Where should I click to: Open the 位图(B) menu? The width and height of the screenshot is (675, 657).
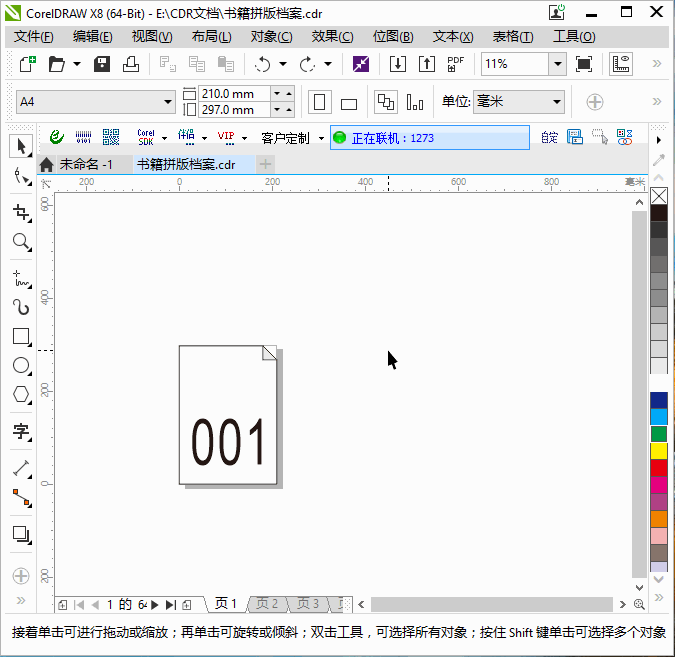(393, 37)
